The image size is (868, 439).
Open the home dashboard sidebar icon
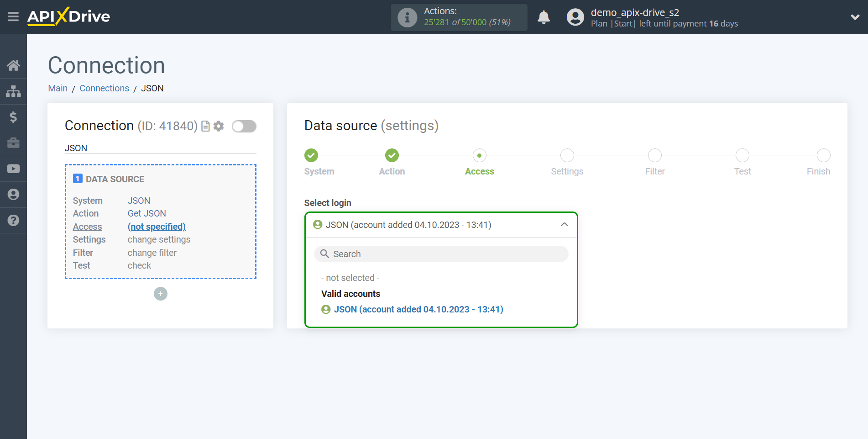tap(13, 65)
